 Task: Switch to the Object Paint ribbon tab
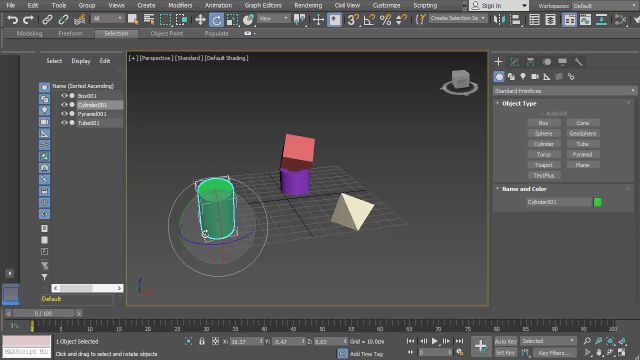pyautogui.click(x=167, y=33)
